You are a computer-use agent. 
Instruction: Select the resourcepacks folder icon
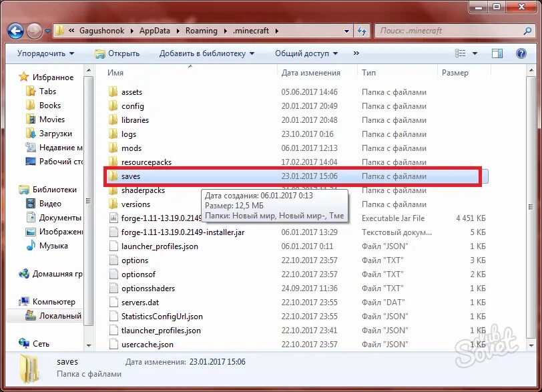pyautogui.click(x=113, y=162)
